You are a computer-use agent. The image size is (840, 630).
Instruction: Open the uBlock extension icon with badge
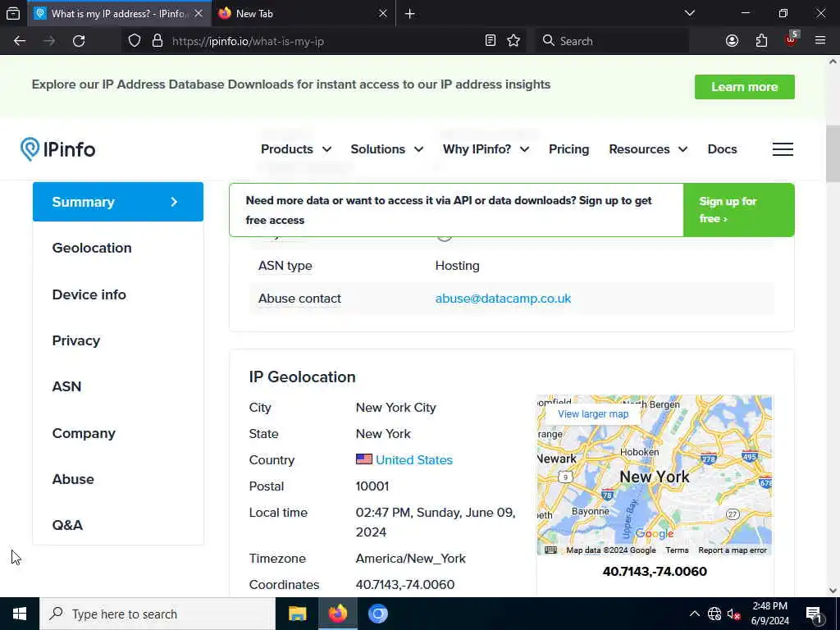pyautogui.click(x=792, y=39)
